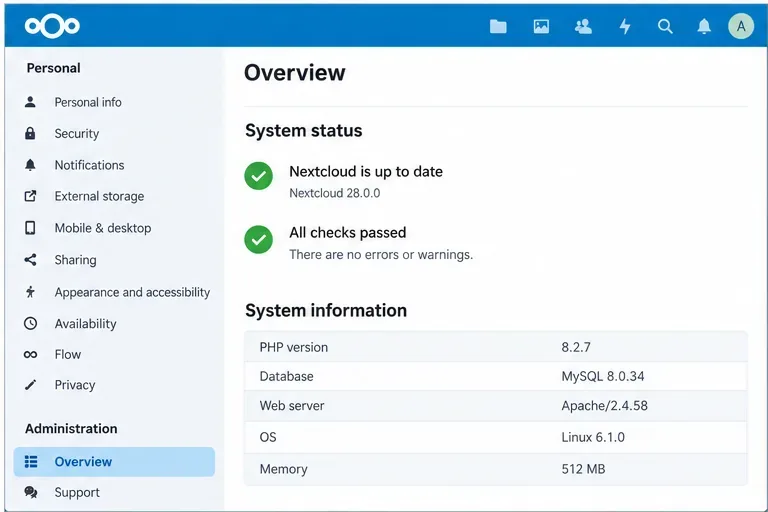
Task: Click the green check beside up to date
Action: tap(259, 176)
